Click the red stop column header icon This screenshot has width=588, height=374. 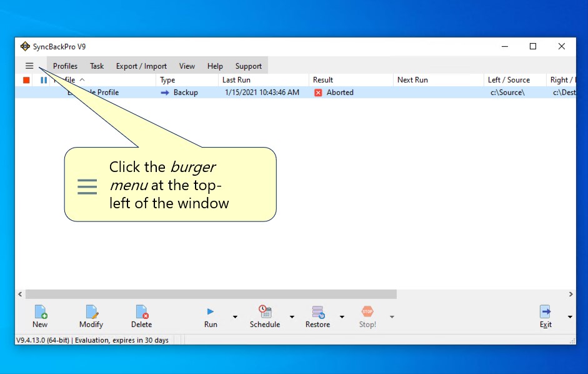tap(26, 80)
